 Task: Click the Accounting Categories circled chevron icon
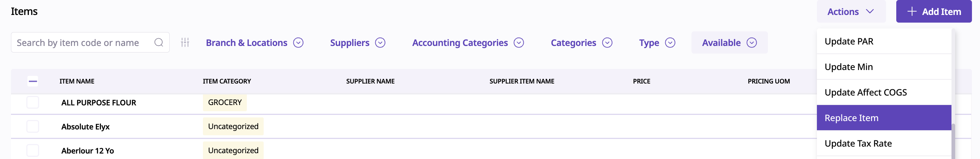coord(519,43)
